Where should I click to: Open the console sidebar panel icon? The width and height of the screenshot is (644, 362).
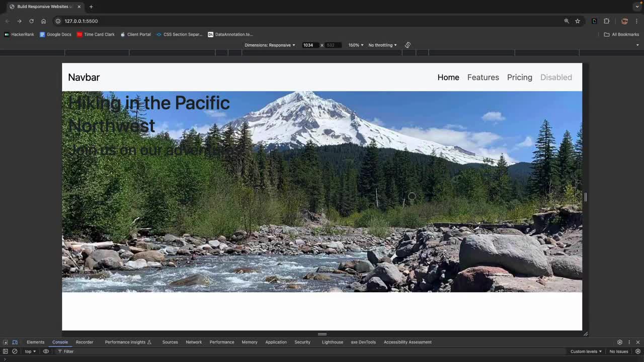(6, 351)
